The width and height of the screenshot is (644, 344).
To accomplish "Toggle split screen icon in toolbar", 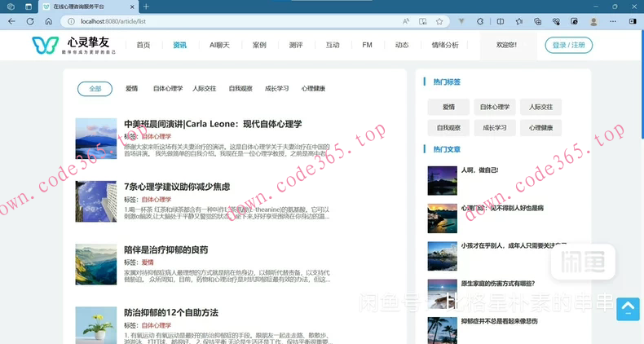I will click(501, 21).
